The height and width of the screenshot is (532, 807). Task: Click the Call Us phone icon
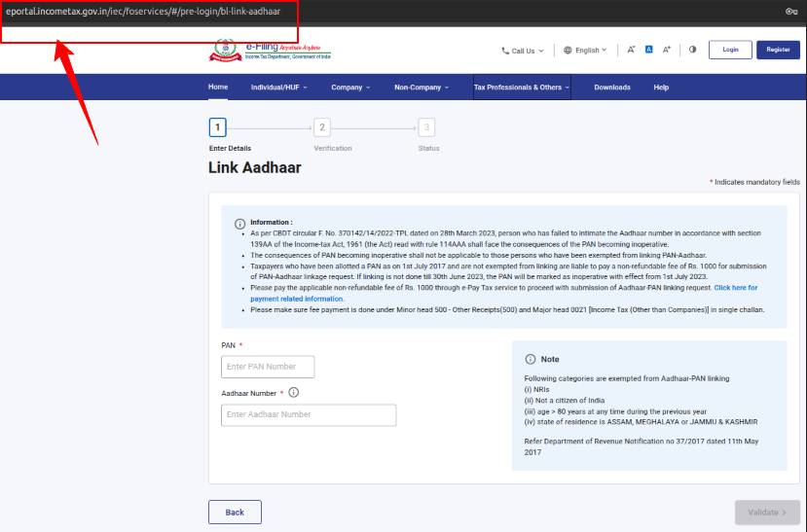(x=505, y=51)
